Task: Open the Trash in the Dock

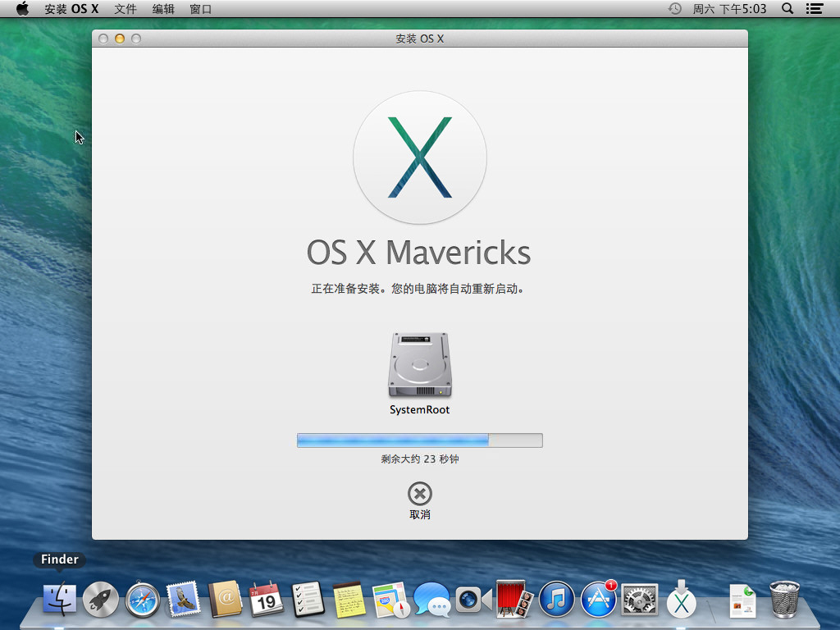Action: coord(785,599)
